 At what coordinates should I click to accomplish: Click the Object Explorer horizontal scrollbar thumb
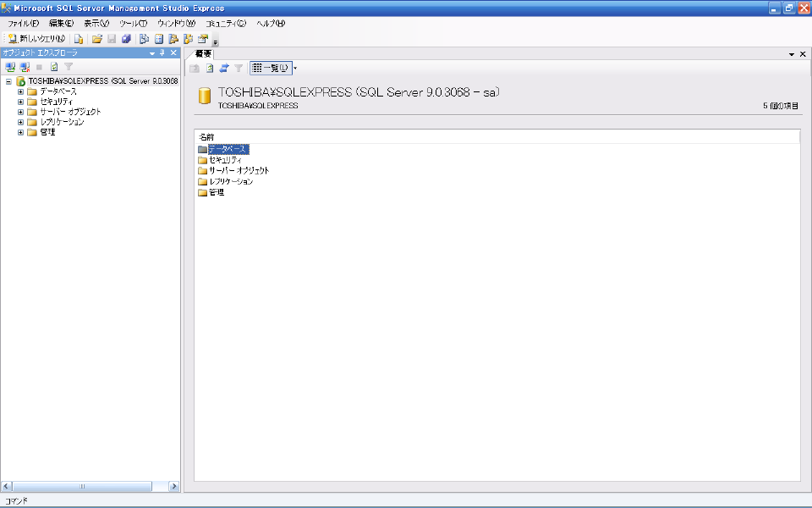82,486
